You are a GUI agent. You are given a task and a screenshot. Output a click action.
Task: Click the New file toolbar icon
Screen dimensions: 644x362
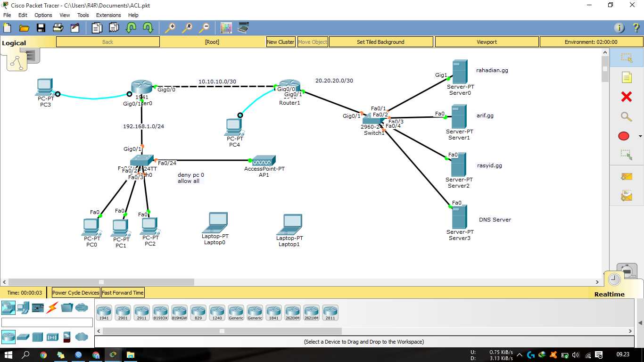click(7, 28)
